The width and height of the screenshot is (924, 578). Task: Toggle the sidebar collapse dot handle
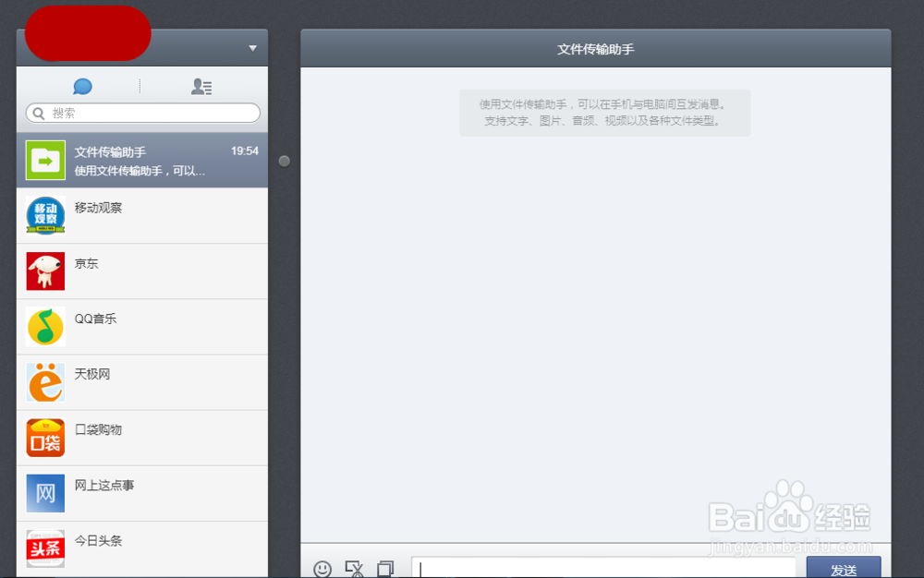(x=284, y=160)
